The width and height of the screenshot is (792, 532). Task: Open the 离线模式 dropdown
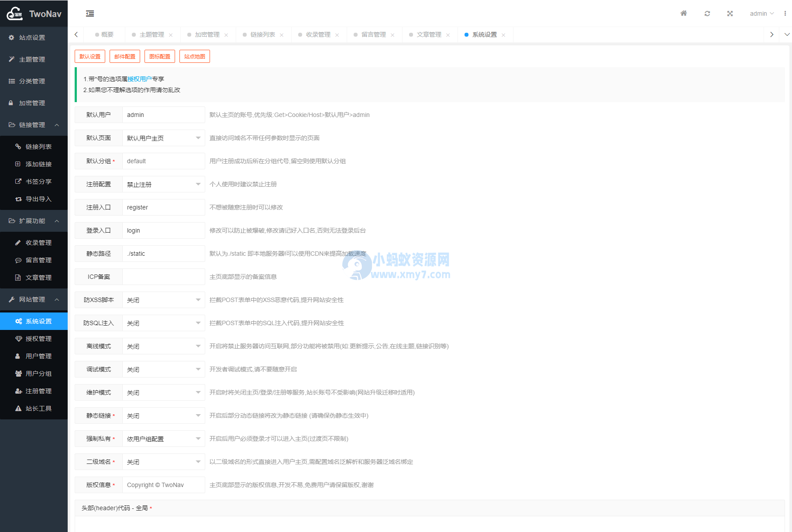pos(164,346)
